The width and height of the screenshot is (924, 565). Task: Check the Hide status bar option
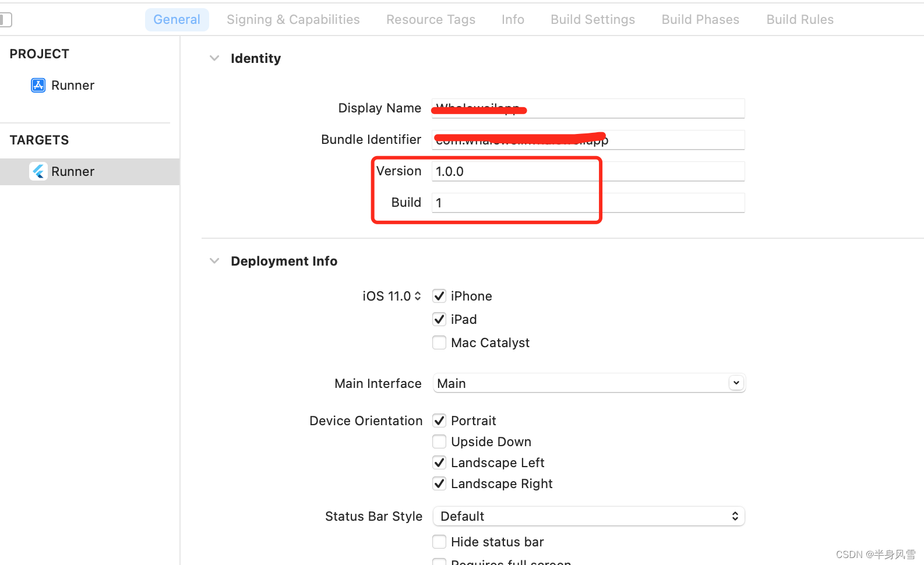click(x=439, y=542)
